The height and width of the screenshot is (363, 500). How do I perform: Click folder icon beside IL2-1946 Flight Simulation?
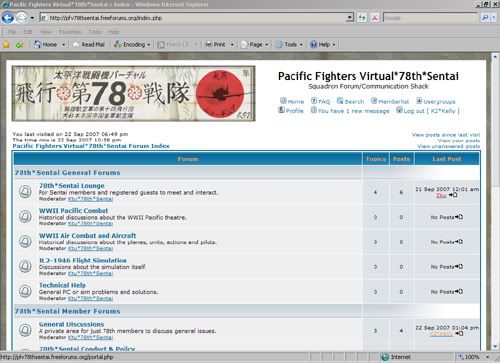(x=25, y=266)
